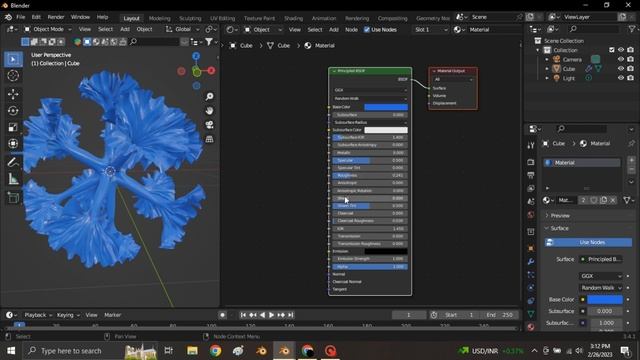Viewport: 640px width, 360px height.
Task: Open the GGX distribution dropdown in node
Action: coord(370,90)
